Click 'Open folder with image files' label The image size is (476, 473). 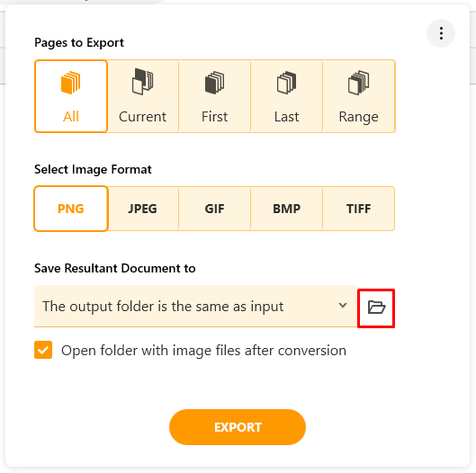(x=203, y=351)
